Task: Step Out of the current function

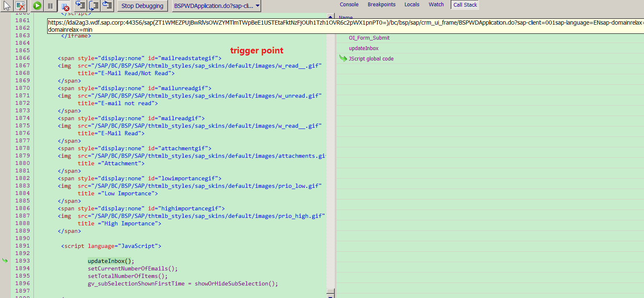Action: tap(107, 5)
